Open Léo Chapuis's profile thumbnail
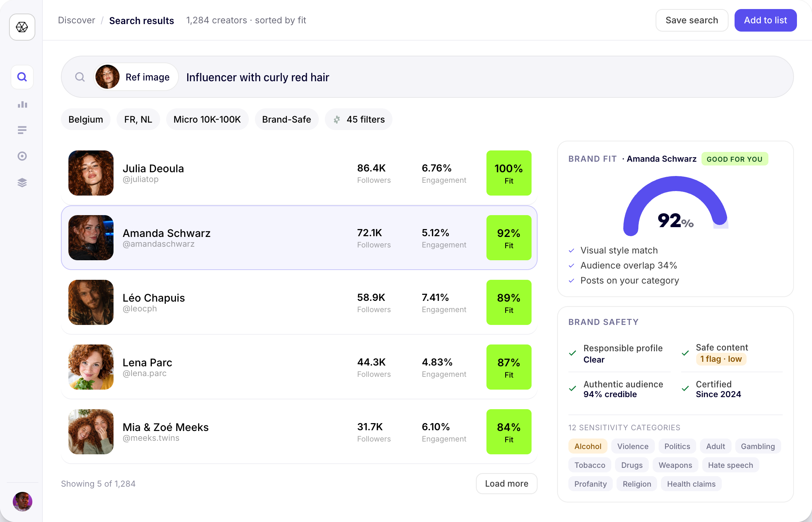812x522 pixels. (x=91, y=302)
